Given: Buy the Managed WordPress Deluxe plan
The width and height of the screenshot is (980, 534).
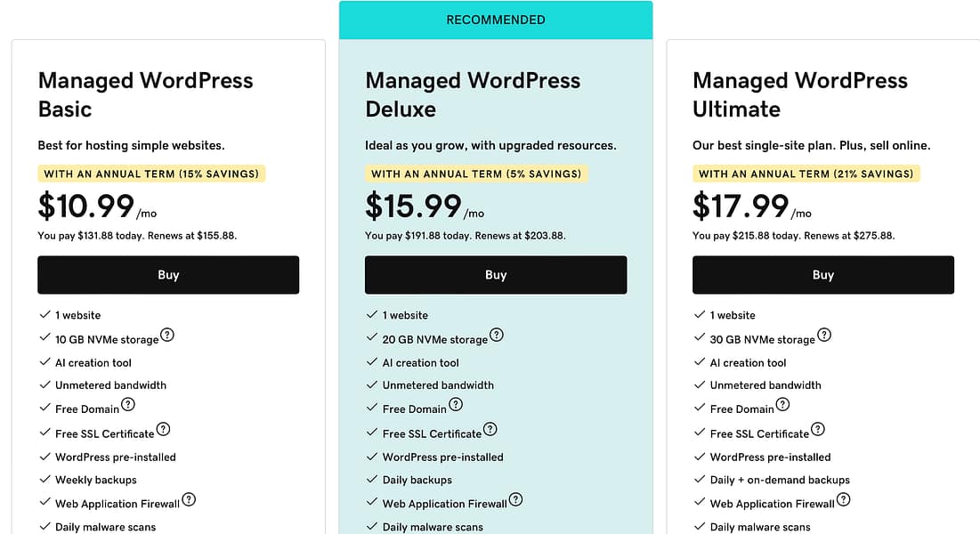Looking at the screenshot, I should 496,275.
